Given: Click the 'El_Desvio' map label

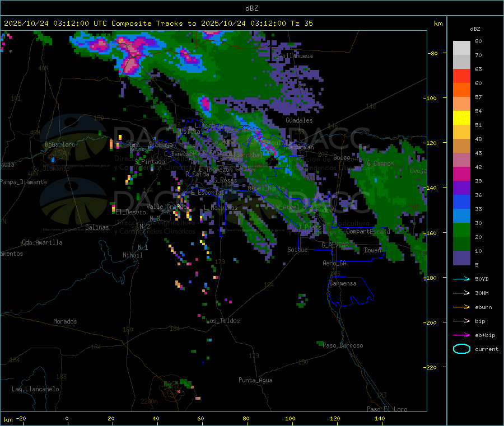Looking at the screenshot, I should [x=131, y=212].
